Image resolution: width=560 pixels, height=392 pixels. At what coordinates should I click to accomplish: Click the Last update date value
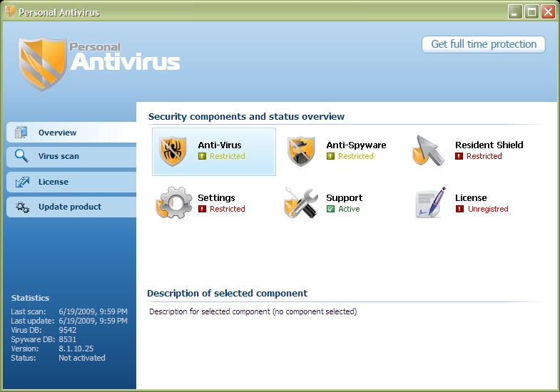(93, 321)
